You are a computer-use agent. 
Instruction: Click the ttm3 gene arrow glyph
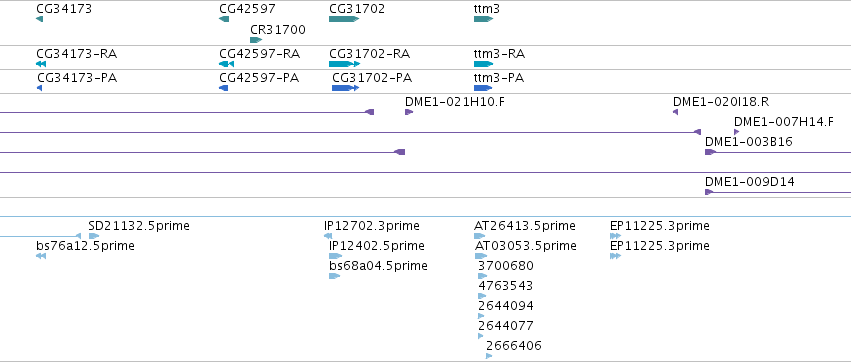click(484, 19)
